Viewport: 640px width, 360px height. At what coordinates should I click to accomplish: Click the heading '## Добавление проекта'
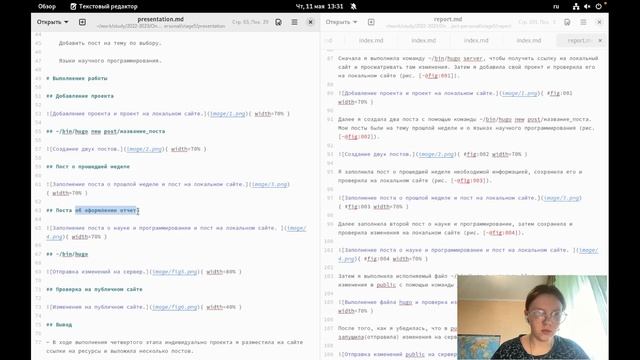coord(80,96)
